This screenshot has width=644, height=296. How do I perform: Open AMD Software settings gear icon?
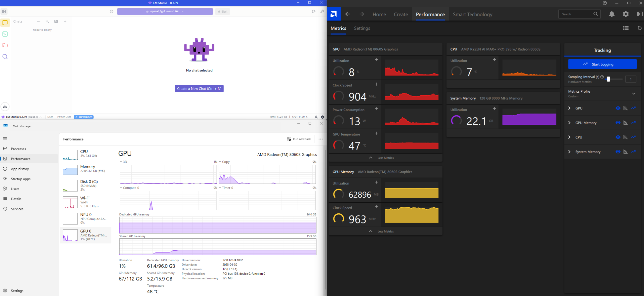point(626,14)
